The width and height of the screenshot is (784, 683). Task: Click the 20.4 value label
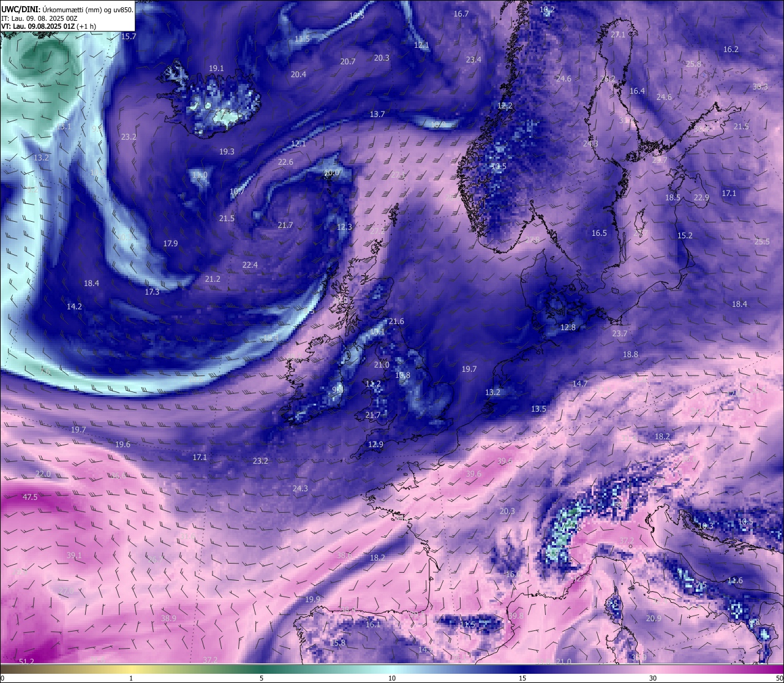(x=298, y=74)
